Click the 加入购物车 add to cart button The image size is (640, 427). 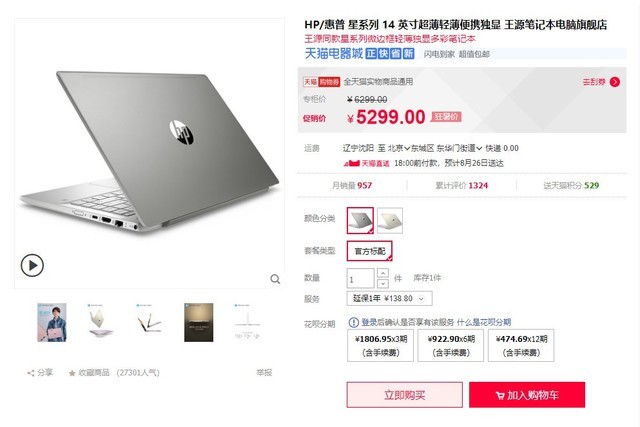point(527,395)
